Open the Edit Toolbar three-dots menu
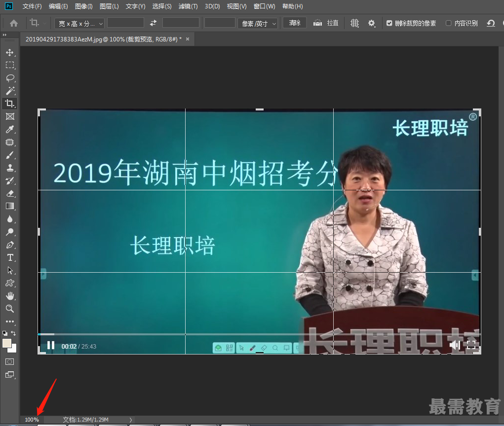The height and width of the screenshot is (426, 504). click(10, 321)
